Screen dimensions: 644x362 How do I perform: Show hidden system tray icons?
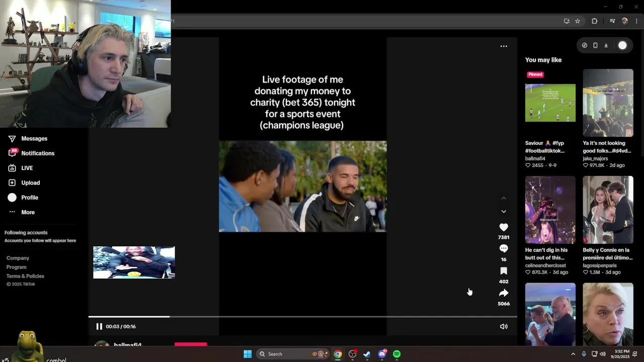click(x=573, y=354)
